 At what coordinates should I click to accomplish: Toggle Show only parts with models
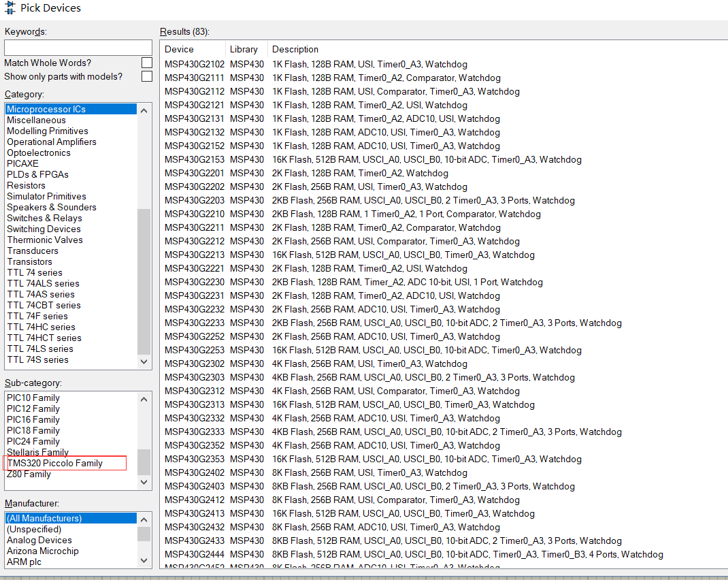(147, 76)
